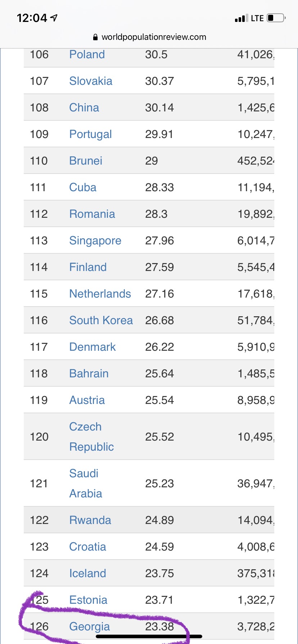The height and width of the screenshot is (644, 298).
Task: Open the Poland country link
Action: (x=87, y=55)
